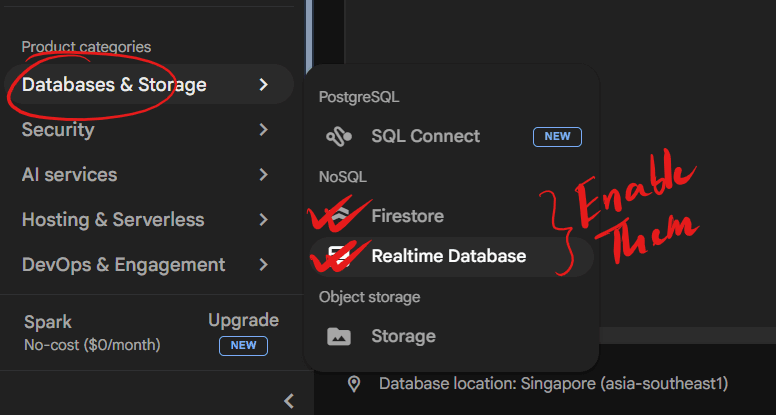
Task: Open the Security category
Action: pyautogui.click(x=149, y=130)
